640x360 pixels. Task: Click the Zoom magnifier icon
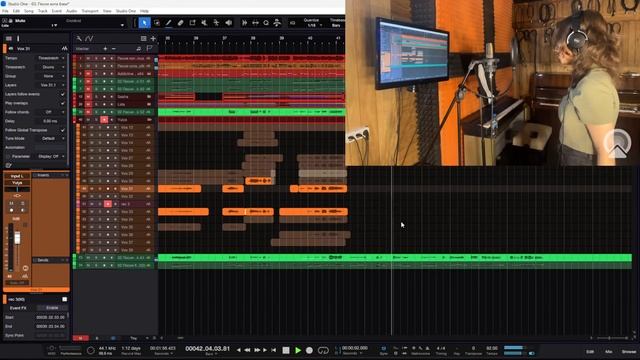pyautogui.click(x=266, y=23)
